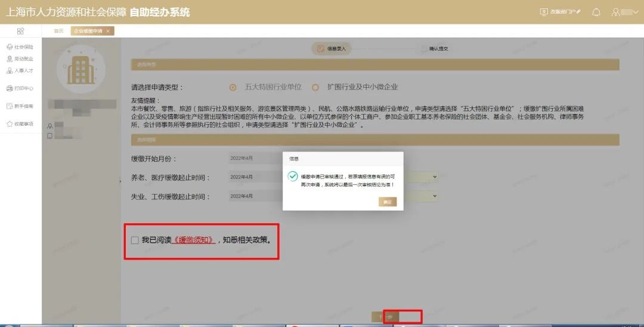Image resolution: width=644 pixels, height=327 pixels.
Task: Click the four-square menu grid icon
Action: (20, 31)
